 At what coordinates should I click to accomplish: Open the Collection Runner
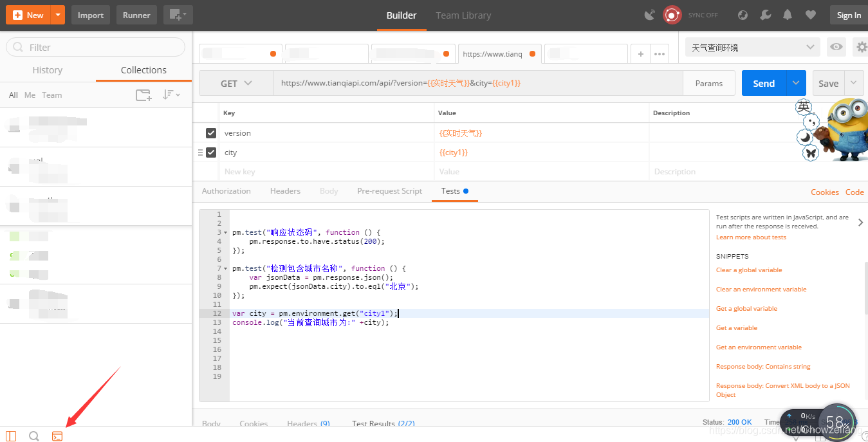tap(136, 15)
